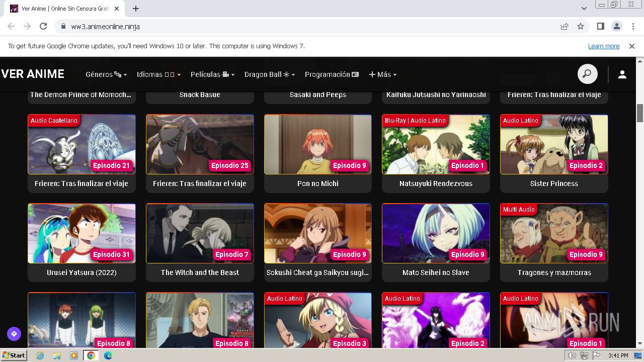Click the page vertical scrollbar thumb

coord(640,113)
